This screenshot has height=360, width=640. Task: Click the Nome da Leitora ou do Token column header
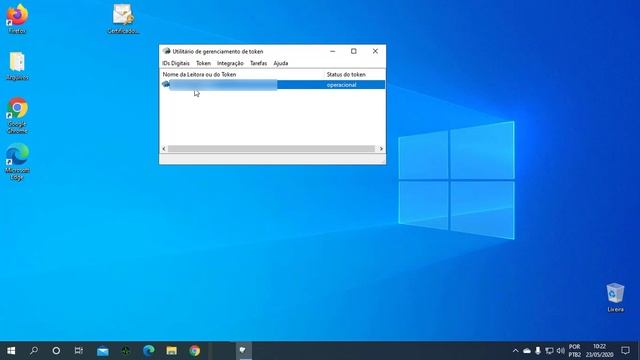(x=199, y=74)
